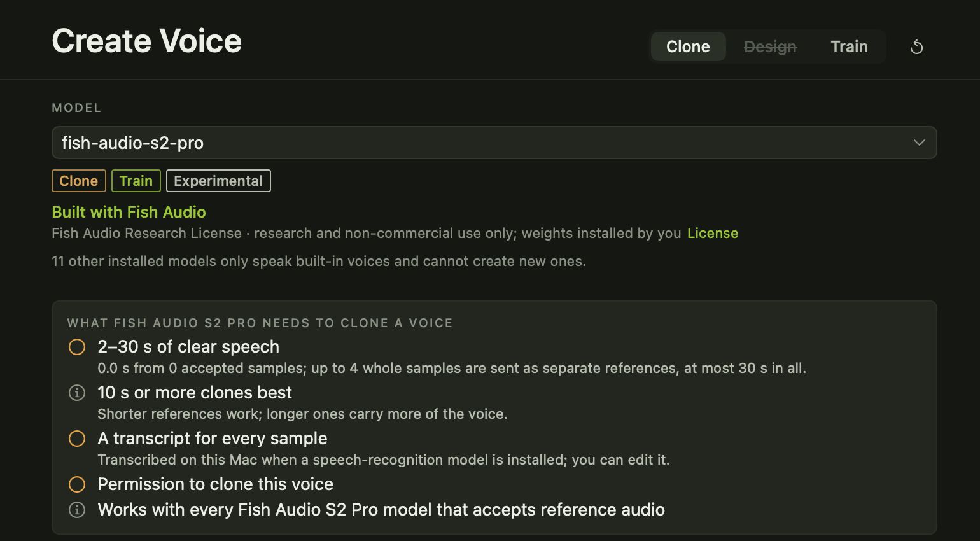The image size is (980, 541).
Task: Open the fish-audio-s2-pro model dropdown
Action: [x=494, y=143]
